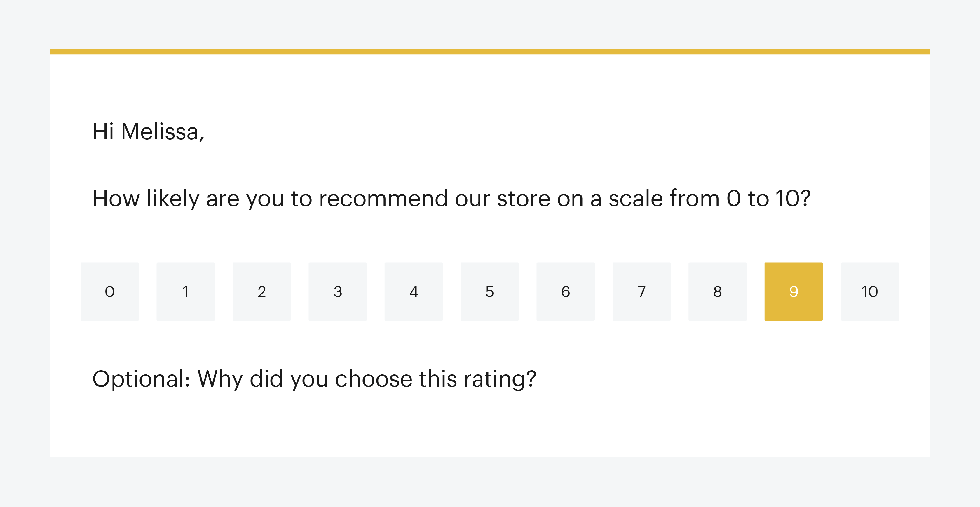Select rating 6 on the survey

(566, 291)
